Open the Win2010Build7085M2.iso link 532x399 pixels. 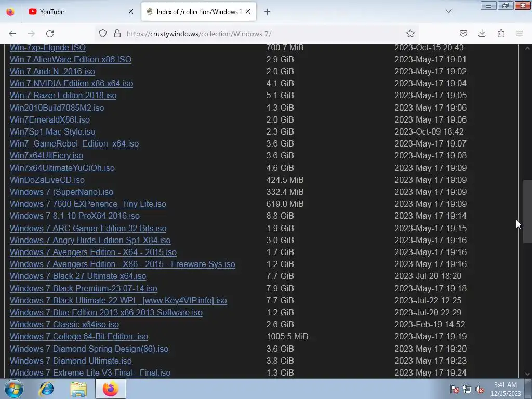click(x=57, y=108)
